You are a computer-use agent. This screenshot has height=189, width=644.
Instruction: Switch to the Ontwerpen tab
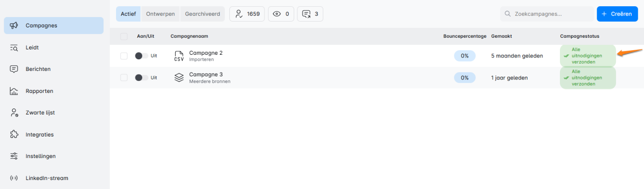coord(161,14)
